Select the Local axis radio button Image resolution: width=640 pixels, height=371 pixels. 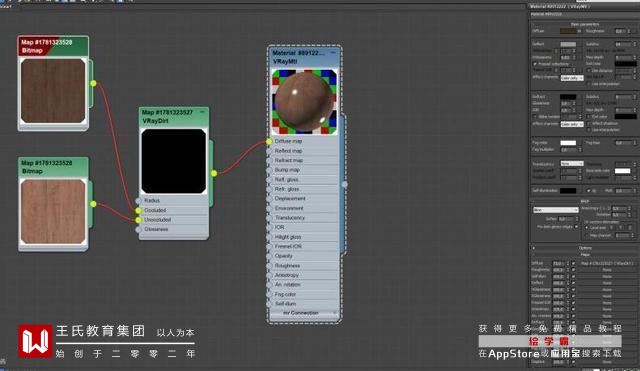[587, 227]
